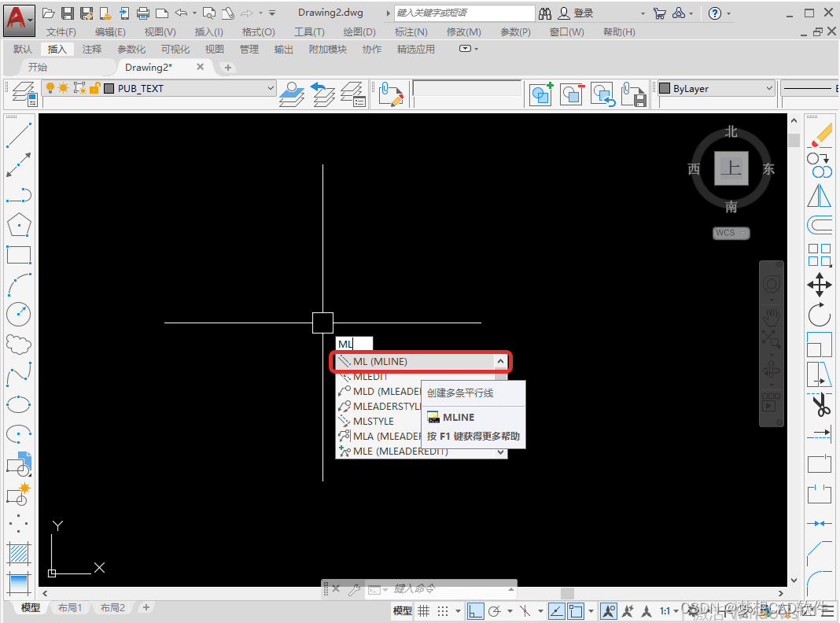840x623 pixels.
Task: Click the keyword search input field
Action: (x=465, y=13)
